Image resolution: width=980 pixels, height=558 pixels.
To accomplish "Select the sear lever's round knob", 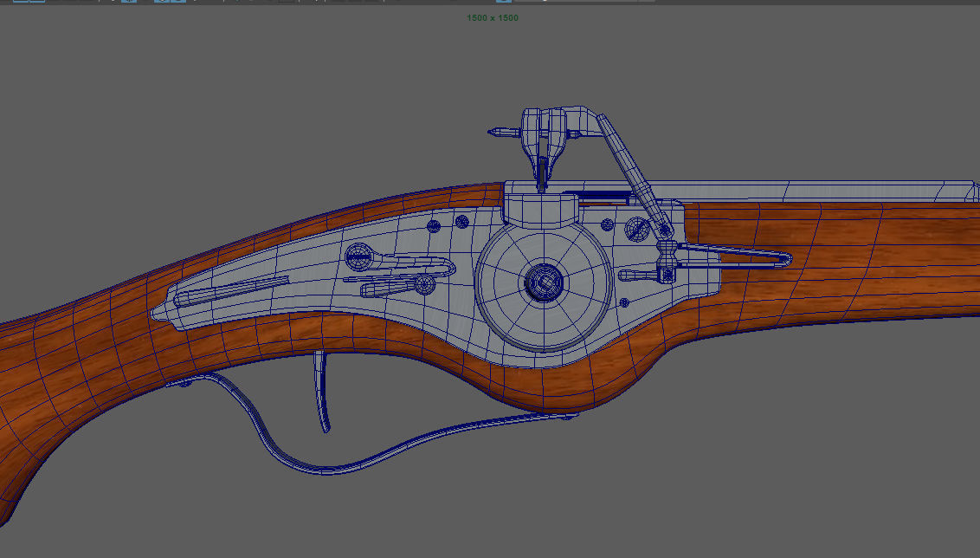I will tap(425, 284).
